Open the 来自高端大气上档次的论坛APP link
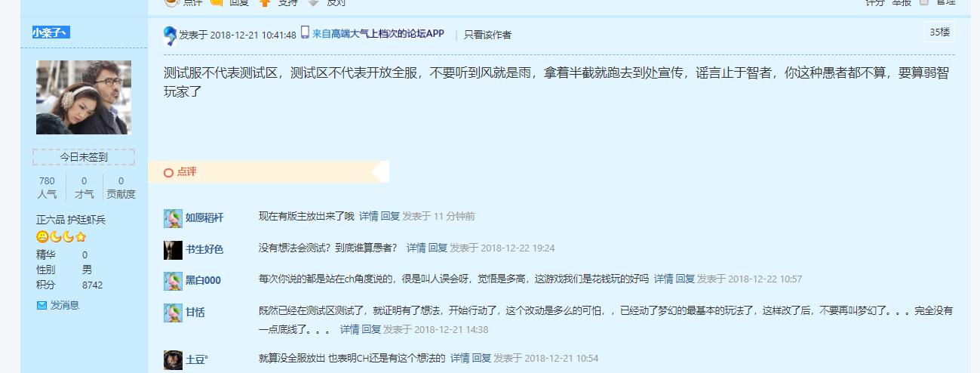This screenshot has height=373, width=980. (x=378, y=34)
